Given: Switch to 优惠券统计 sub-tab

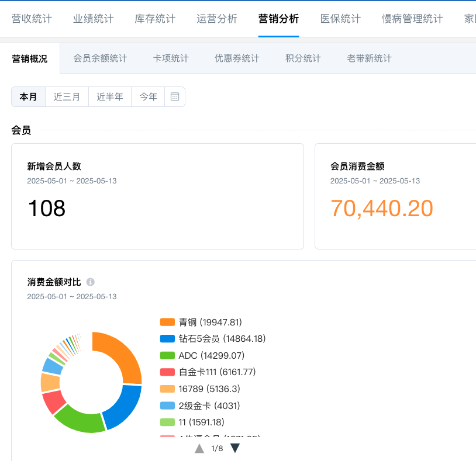Looking at the screenshot, I should tap(237, 58).
